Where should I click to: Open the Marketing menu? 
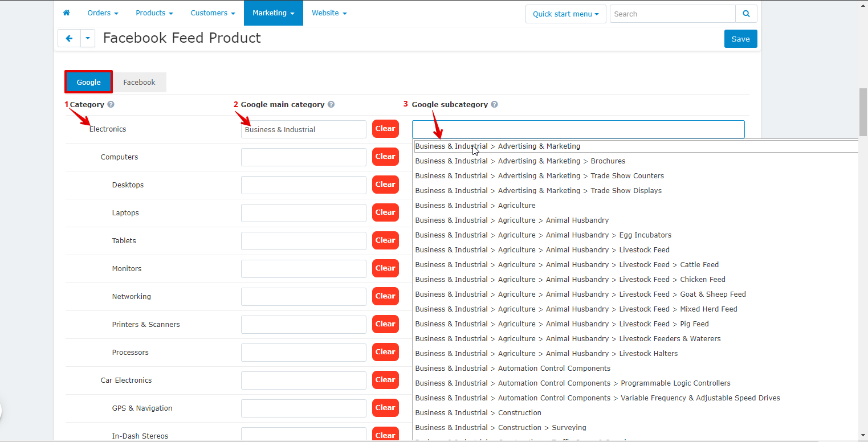click(274, 13)
